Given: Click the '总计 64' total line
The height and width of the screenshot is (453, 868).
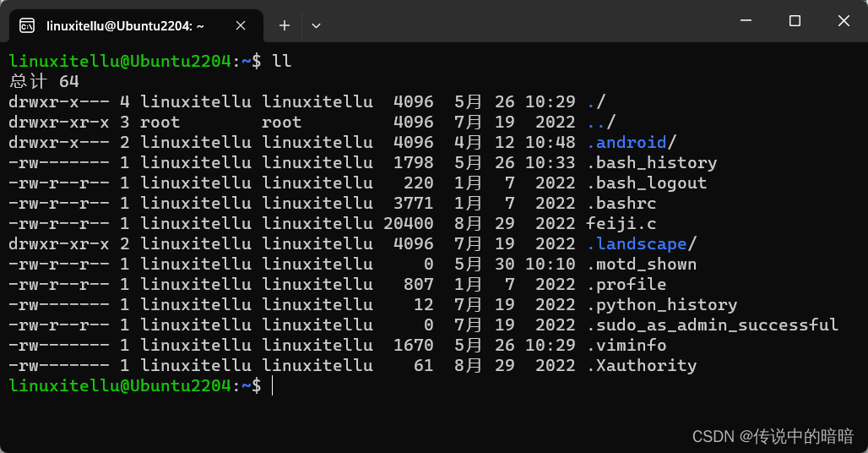Looking at the screenshot, I should tap(44, 81).
